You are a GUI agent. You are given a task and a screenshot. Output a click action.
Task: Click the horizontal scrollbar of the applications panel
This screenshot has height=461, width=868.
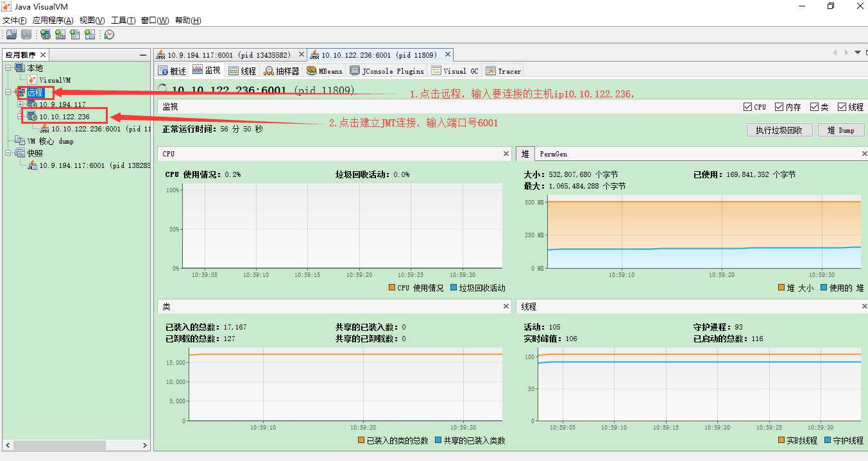pos(76,445)
